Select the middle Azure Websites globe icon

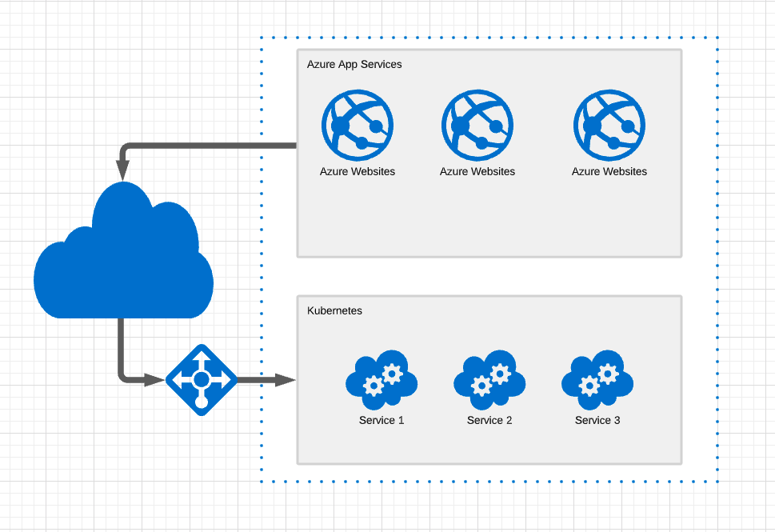[477, 124]
